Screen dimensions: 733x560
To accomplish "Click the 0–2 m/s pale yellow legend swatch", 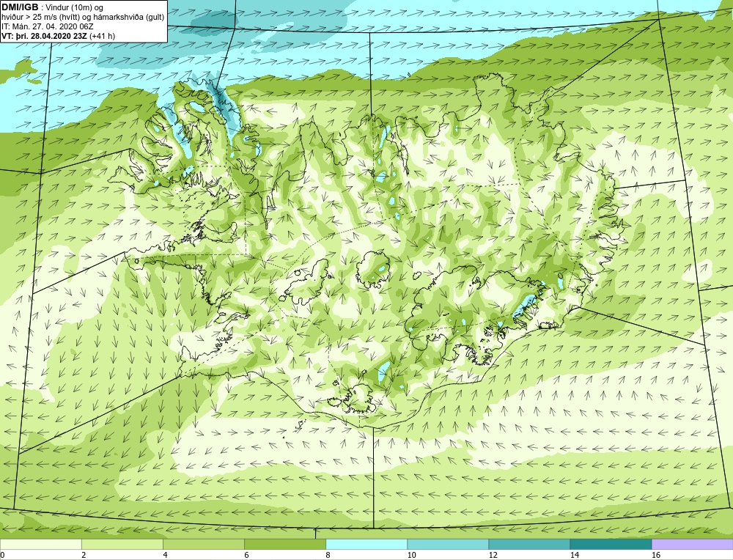I will (40, 544).
